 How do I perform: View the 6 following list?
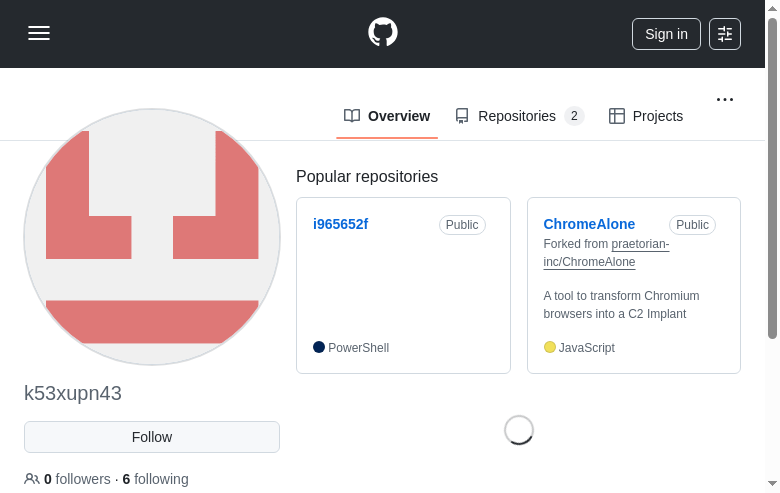coord(155,479)
